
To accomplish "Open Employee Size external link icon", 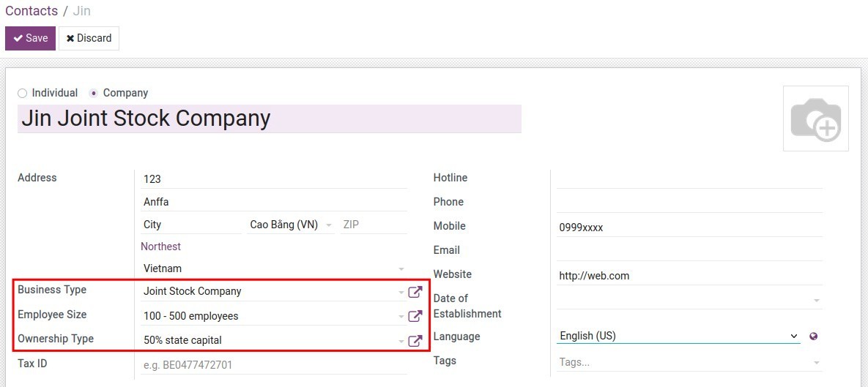I will (415, 316).
